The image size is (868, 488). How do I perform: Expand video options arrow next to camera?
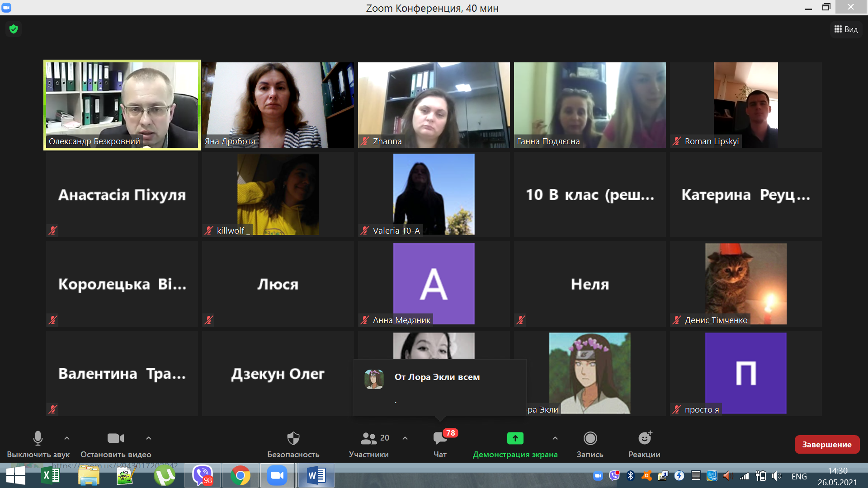149,438
